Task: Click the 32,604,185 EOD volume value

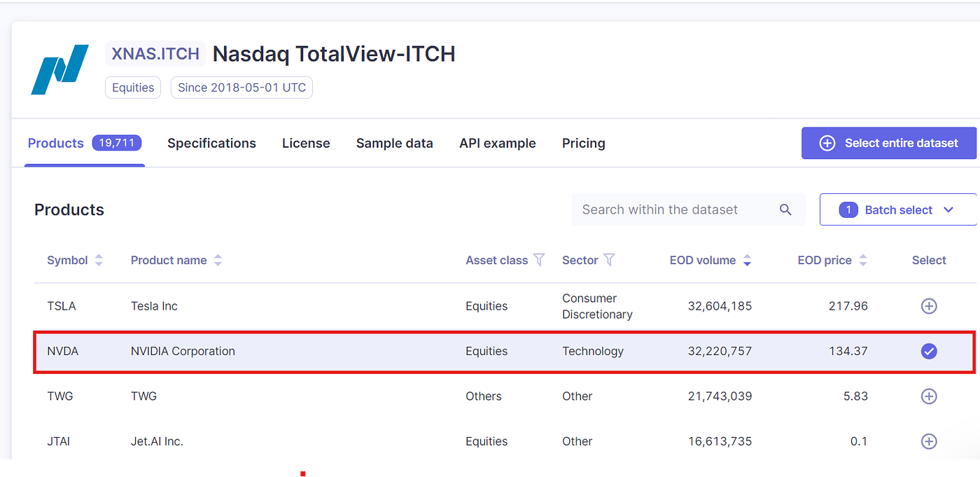Action: (x=720, y=306)
